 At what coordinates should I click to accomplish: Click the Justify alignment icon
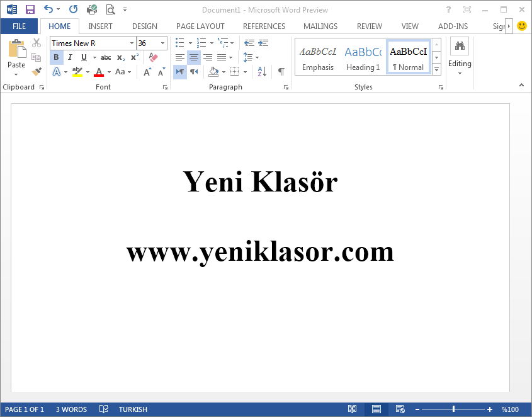click(x=222, y=57)
